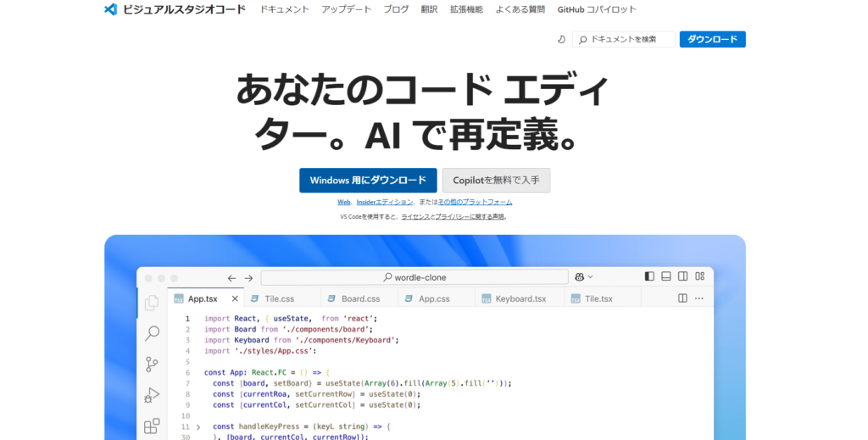Select the Tile.css editor tab
Viewport: 868px width, 440px height.
point(282,299)
